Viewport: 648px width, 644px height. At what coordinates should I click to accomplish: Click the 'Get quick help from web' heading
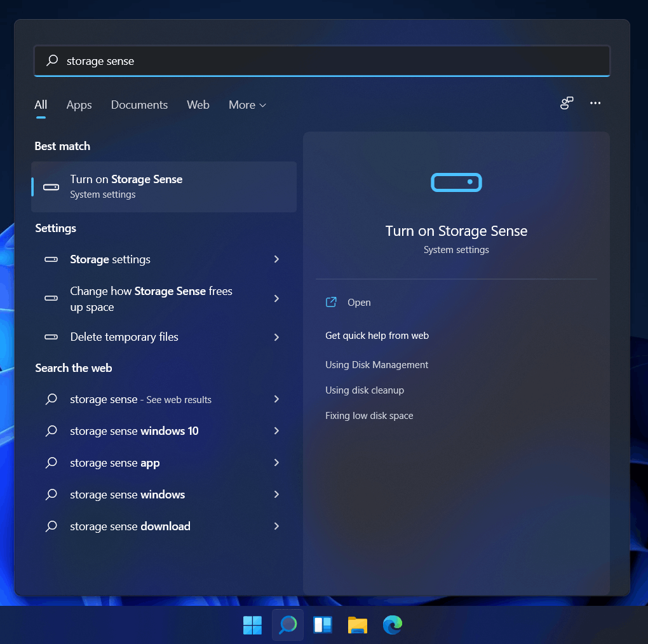(x=377, y=336)
